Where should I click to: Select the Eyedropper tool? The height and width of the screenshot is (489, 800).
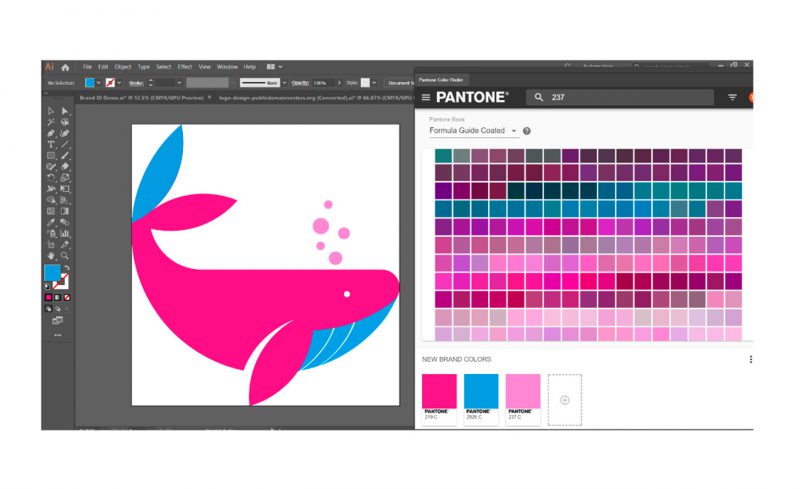[x=51, y=222]
